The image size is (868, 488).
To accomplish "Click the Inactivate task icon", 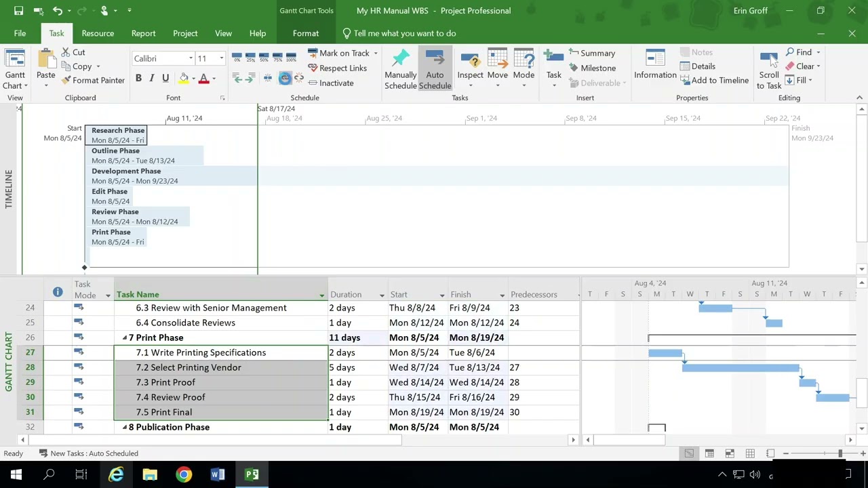I will 313,83.
